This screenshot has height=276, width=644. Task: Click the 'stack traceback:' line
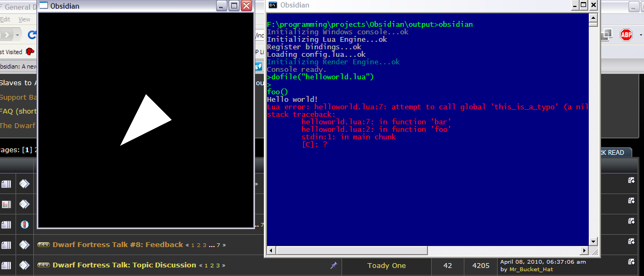point(301,114)
